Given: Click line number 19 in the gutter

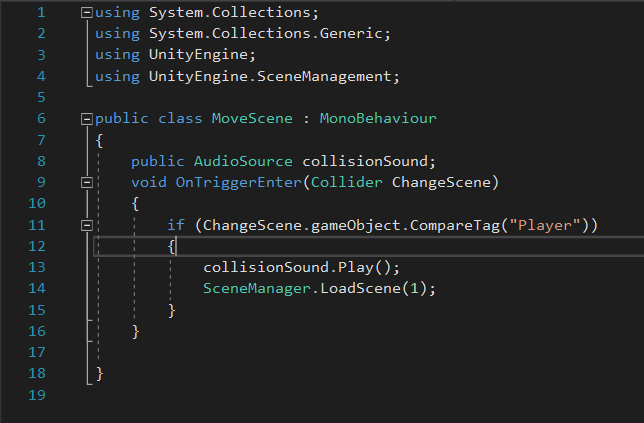Looking at the screenshot, I should point(37,395).
